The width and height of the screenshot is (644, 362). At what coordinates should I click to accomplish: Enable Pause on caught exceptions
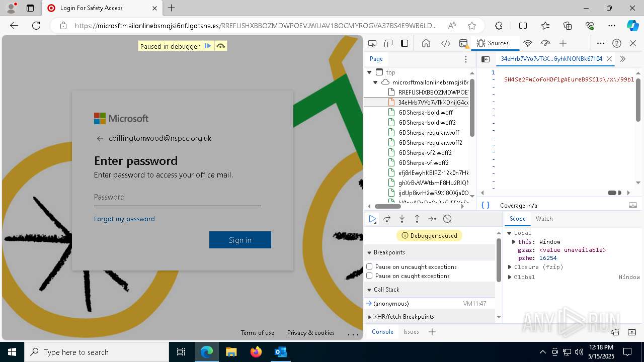coord(369,276)
